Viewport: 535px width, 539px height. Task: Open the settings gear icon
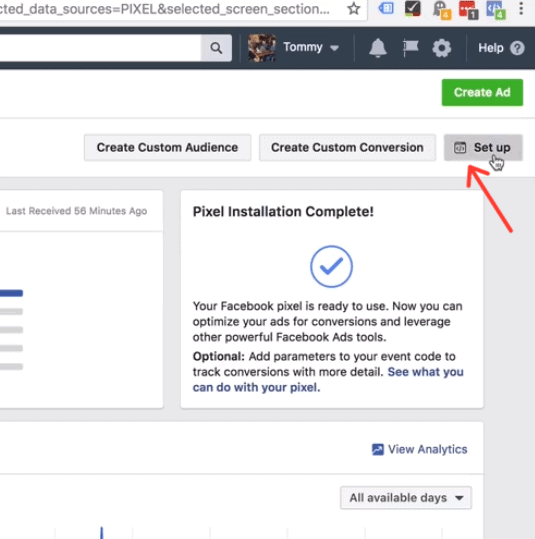(x=441, y=48)
